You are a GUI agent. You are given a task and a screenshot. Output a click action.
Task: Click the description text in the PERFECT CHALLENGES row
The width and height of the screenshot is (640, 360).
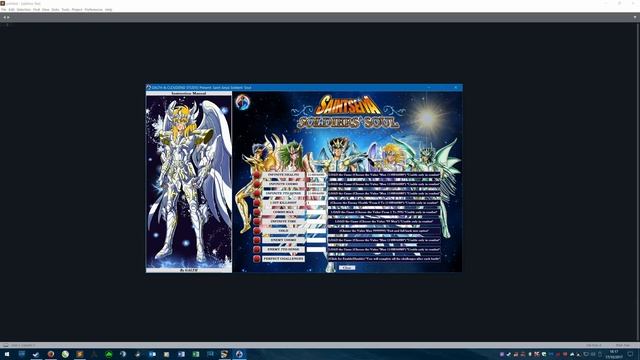[x=384, y=259]
